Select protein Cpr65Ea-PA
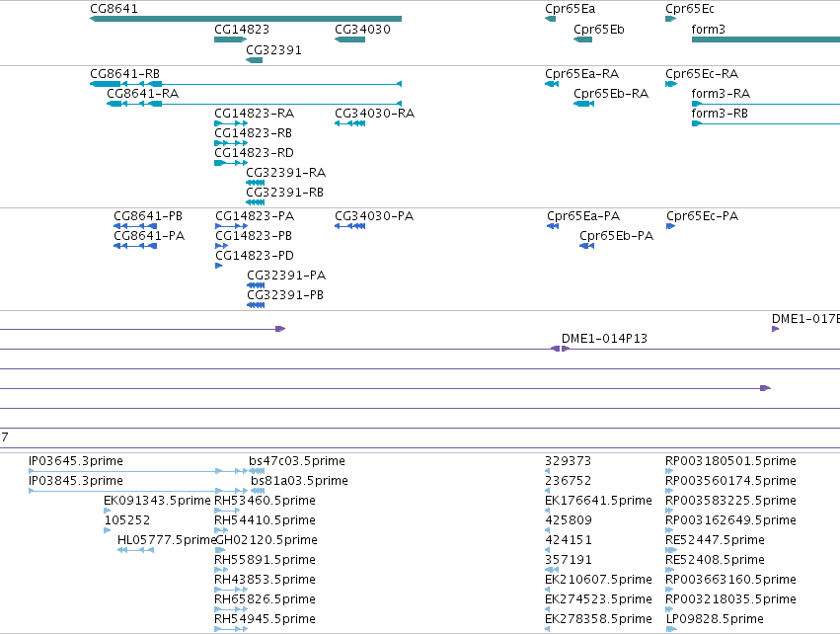Screen dimensions: 840x634 (553, 226)
